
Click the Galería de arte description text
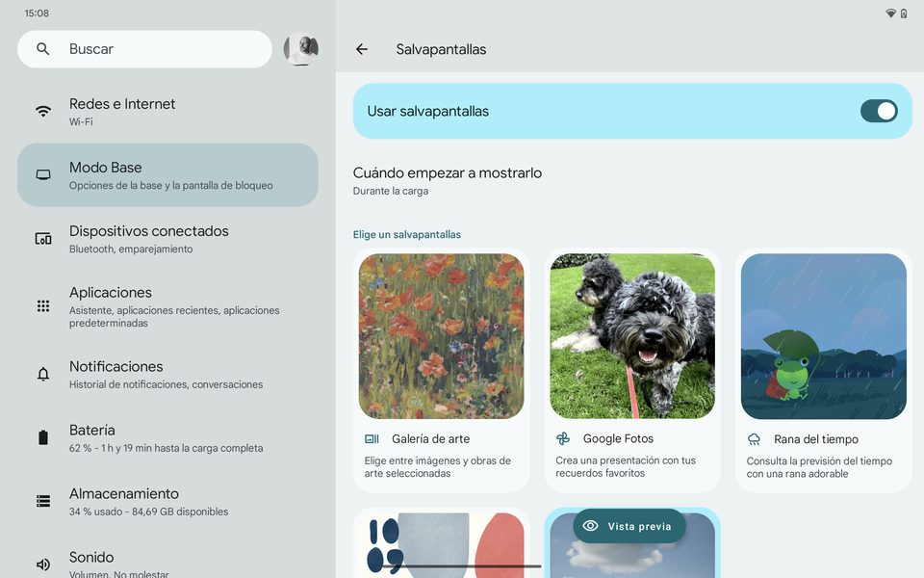(437, 466)
